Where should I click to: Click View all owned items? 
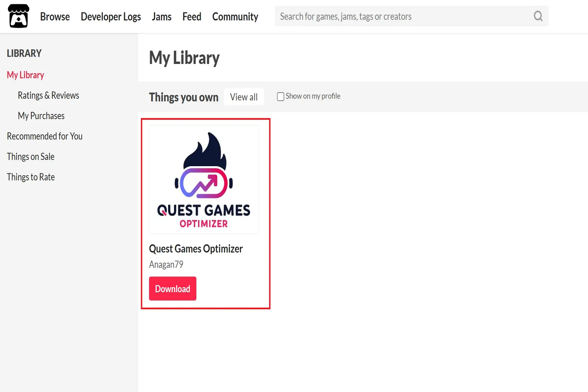[244, 96]
